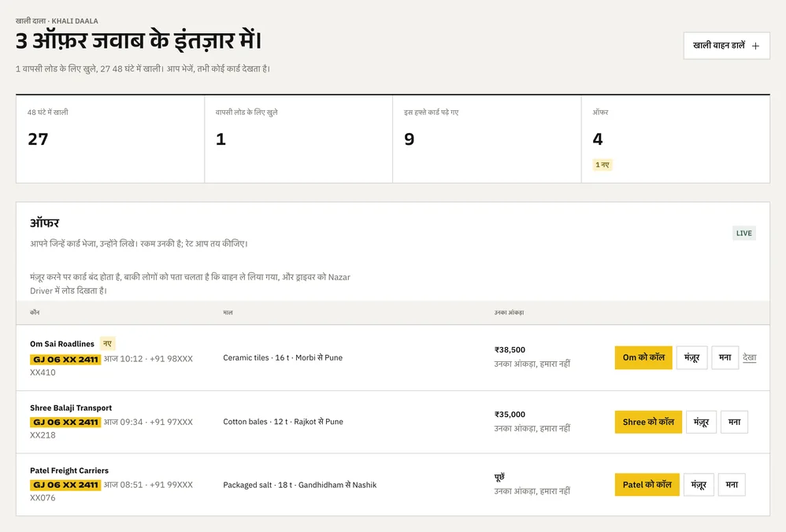
Task: Click the पूछें amount in Patel row
Action: (x=500, y=477)
